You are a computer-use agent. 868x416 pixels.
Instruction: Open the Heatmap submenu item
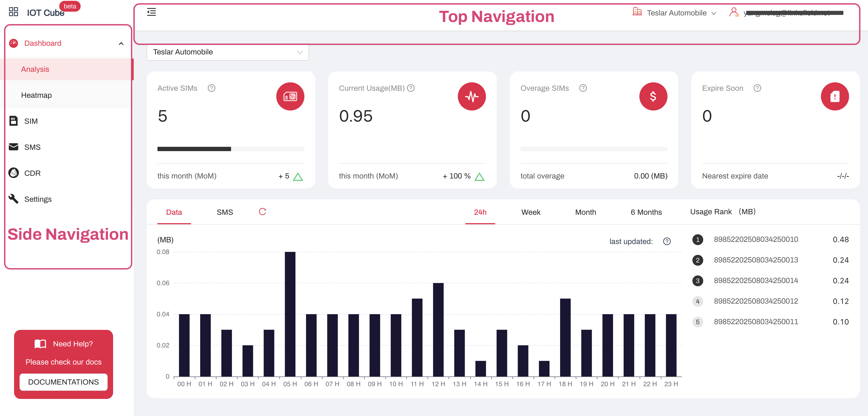point(67,95)
